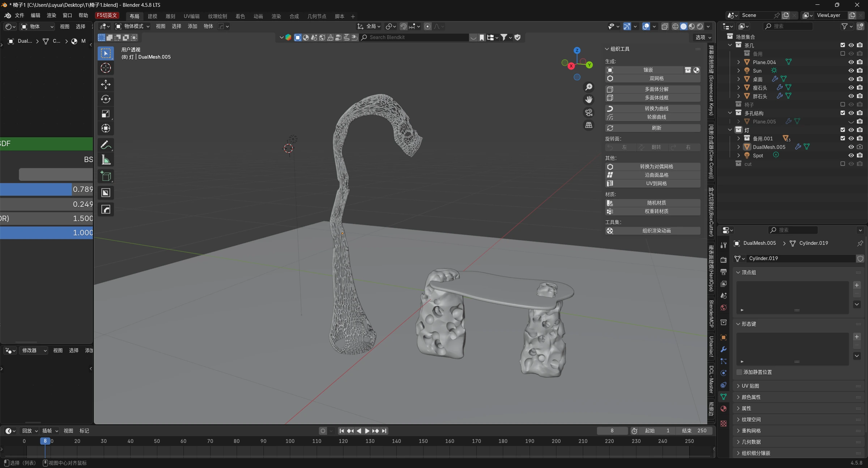Switch to the 建模 workspace tab

[x=152, y=16]
